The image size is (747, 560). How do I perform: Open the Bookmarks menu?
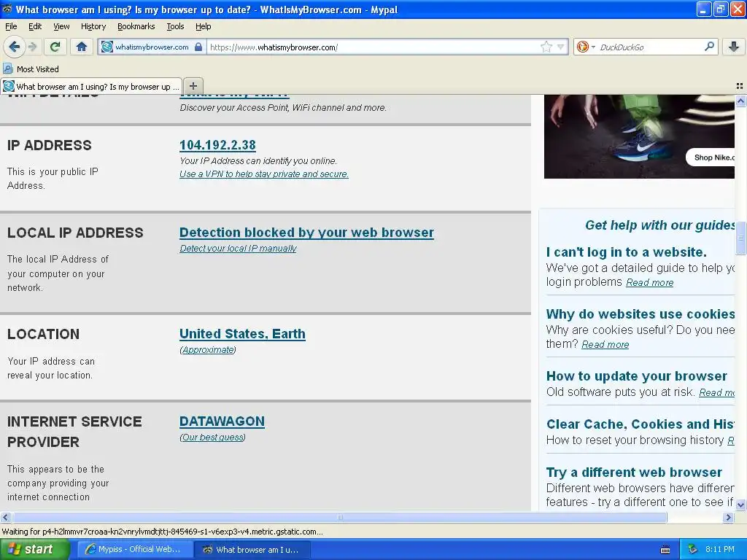pos(136,27)
